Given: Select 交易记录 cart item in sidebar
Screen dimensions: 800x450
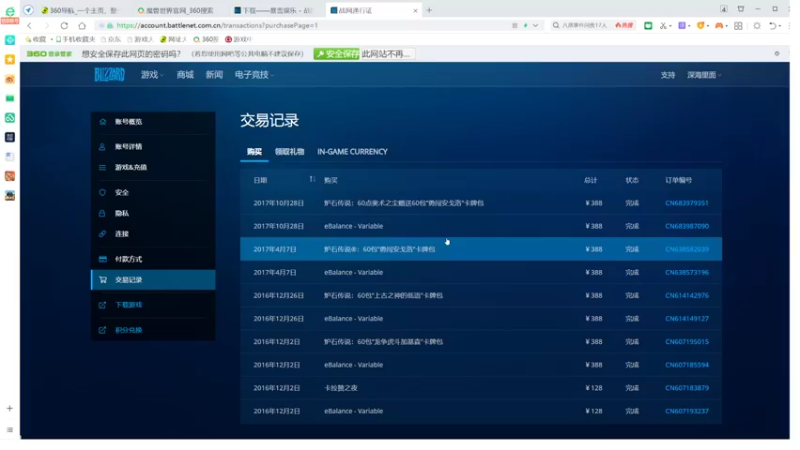Looking at the screenshot, I should click(x=153, y=280).
